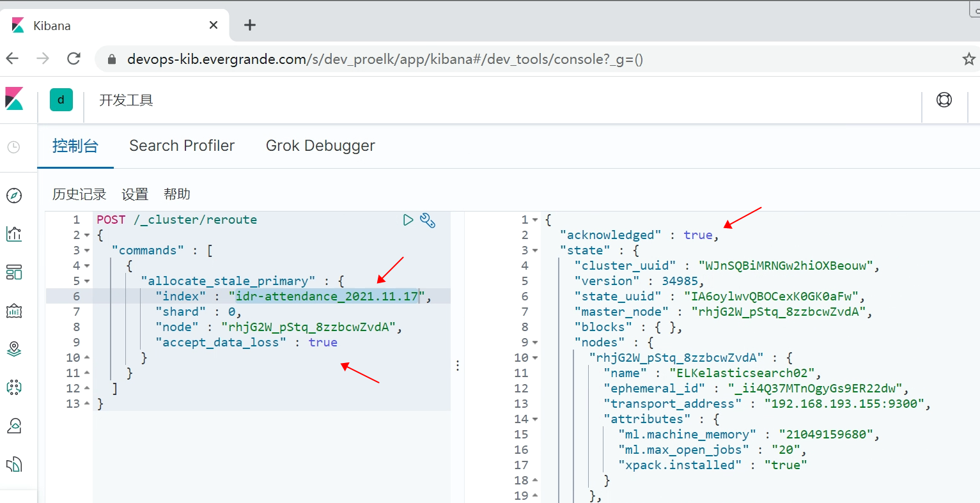Click "acknowledged" : true in response

pos(639,235)
